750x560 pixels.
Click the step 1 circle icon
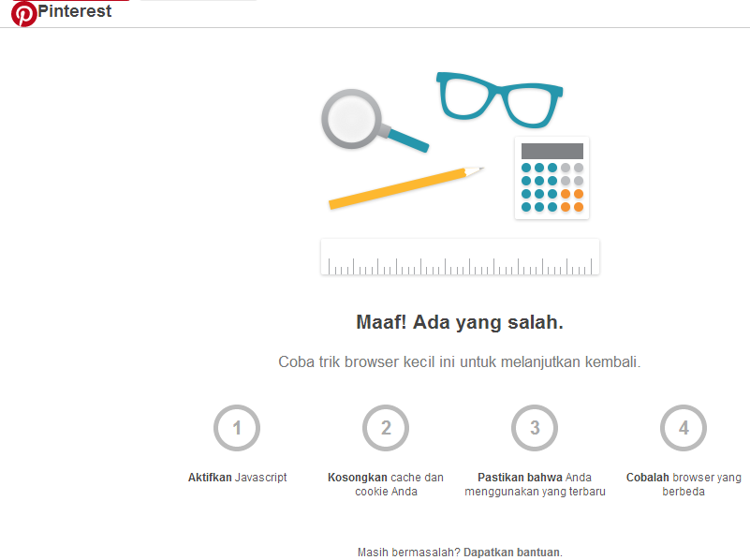coord(237,428)
